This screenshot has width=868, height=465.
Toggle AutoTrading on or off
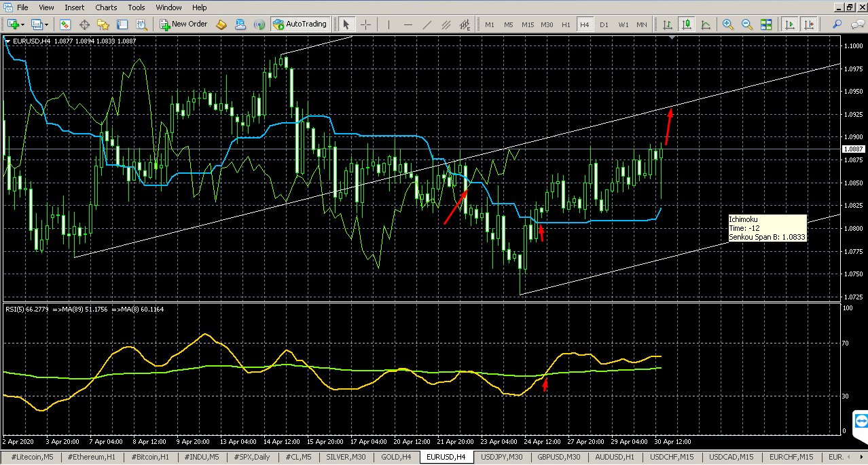pos(300,24)
